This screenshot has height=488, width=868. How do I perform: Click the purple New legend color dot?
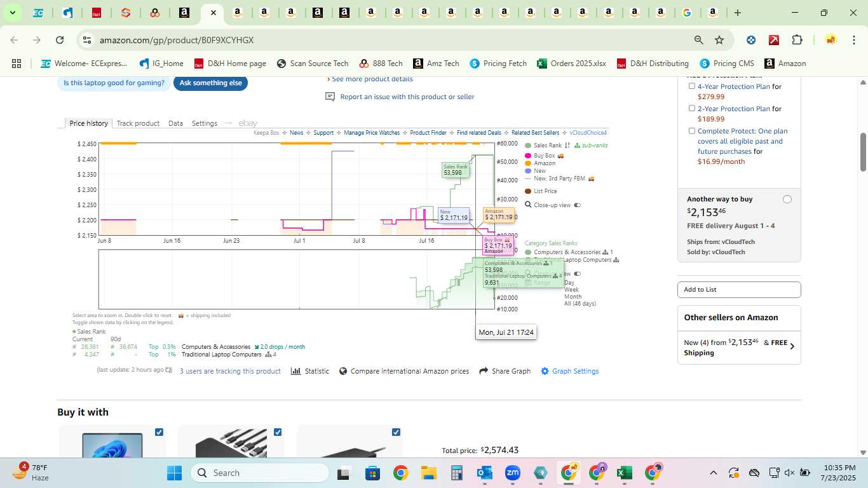pos(528,171)
